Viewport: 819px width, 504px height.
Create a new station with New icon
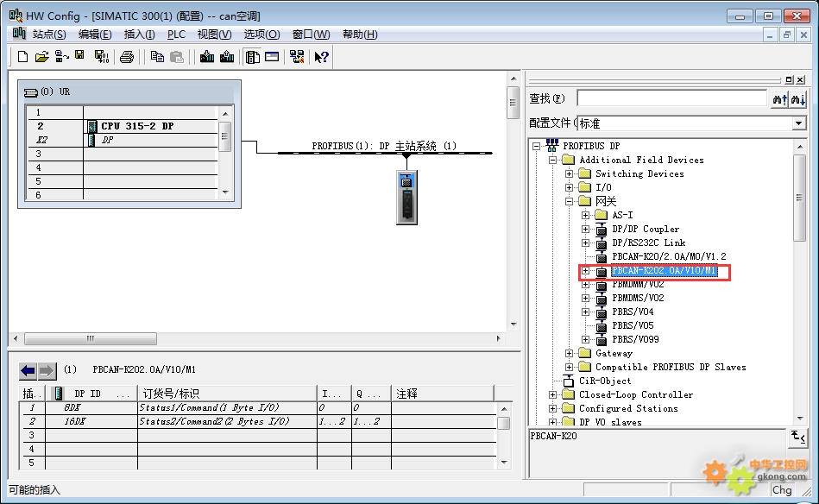[22, 57]
